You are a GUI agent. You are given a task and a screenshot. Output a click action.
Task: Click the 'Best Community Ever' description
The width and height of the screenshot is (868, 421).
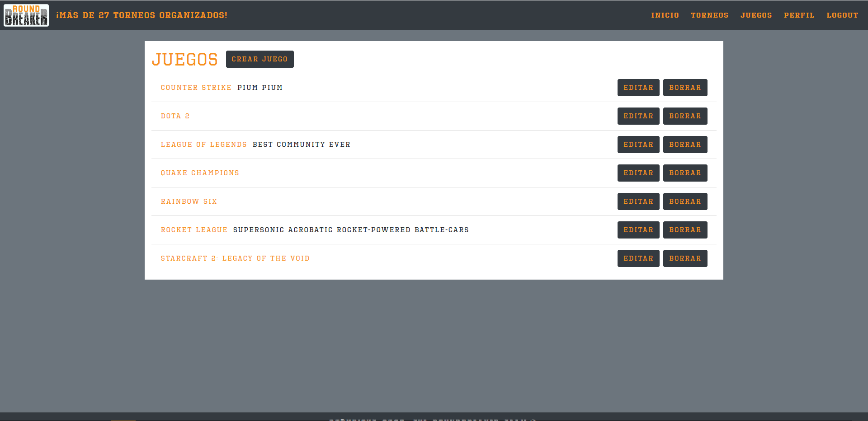click(302, 145)
